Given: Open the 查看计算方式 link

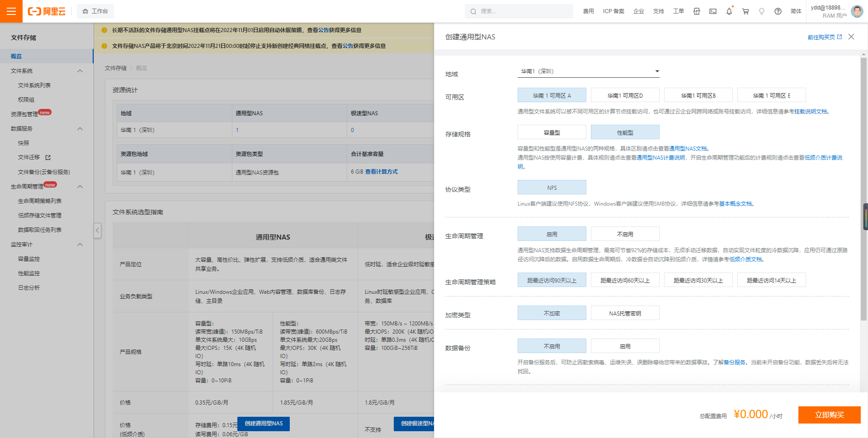Looking at the screenshot, I should tap(382, 172).
